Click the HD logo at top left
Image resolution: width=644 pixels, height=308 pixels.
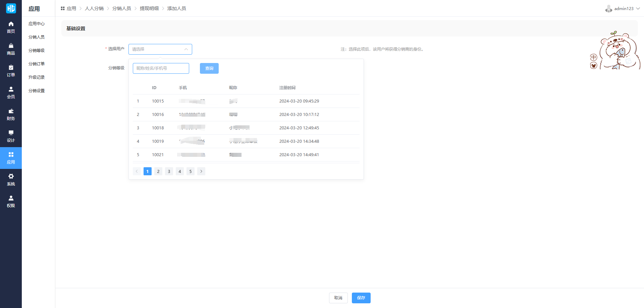(x=11, y=8)
